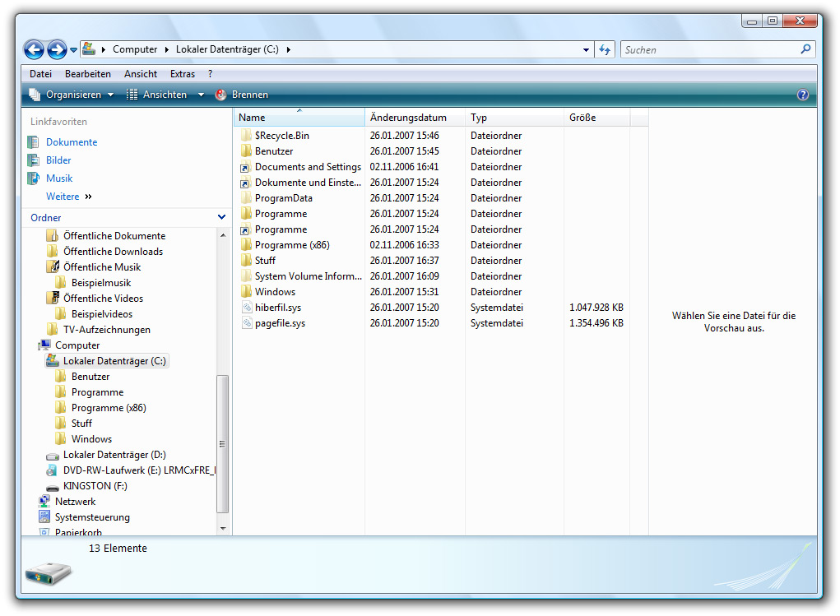Image resolution: width=840 pixels, height=616 pixels.
Task: Open Dokumente in Linkfavoriten
Action: tap(71, 142)
